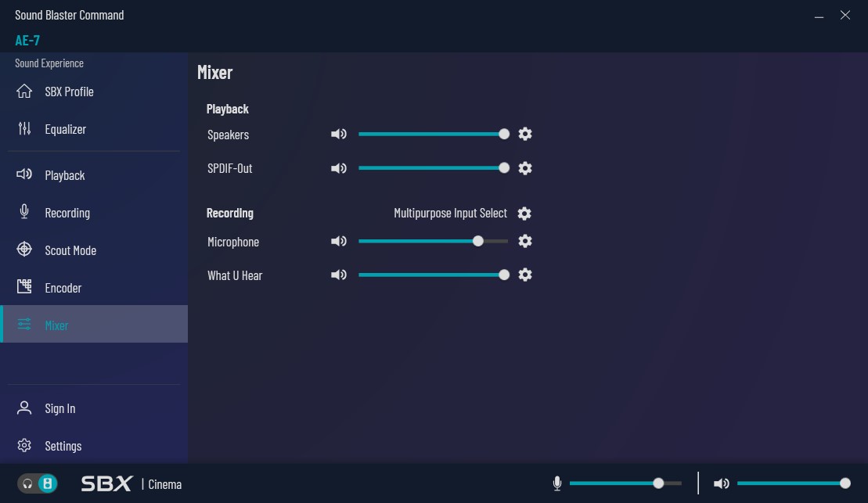868x503 pixels.
Task: Open Speakers settings gear
Action: [524, 134]
